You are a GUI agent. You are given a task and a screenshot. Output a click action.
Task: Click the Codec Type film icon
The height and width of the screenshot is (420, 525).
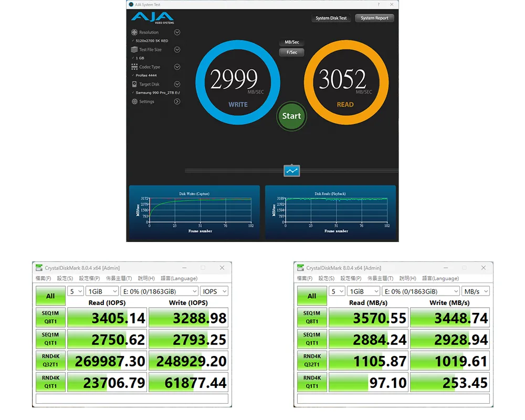point(134,67)
